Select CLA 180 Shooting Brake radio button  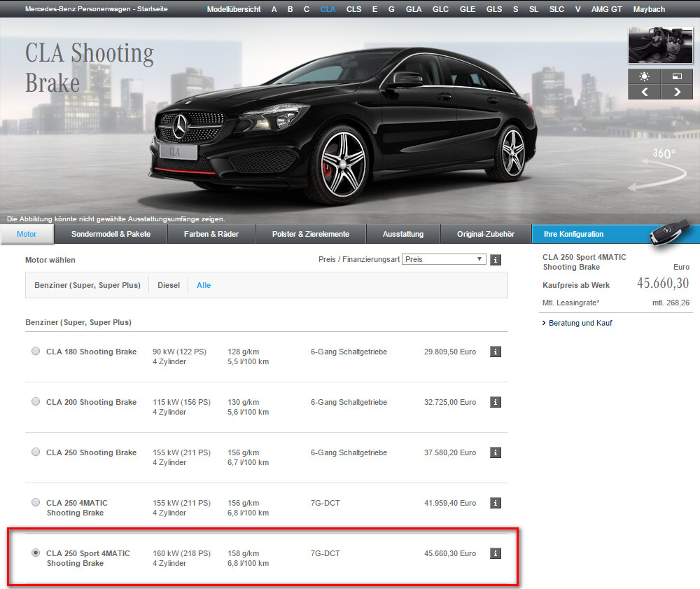(36, 352)
